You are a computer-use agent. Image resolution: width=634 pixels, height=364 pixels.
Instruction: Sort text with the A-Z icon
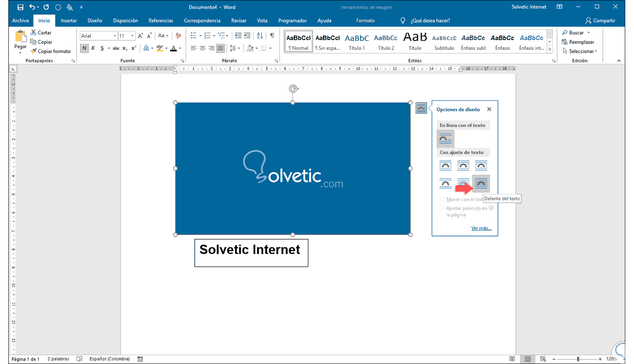click(x=260, y=36)
